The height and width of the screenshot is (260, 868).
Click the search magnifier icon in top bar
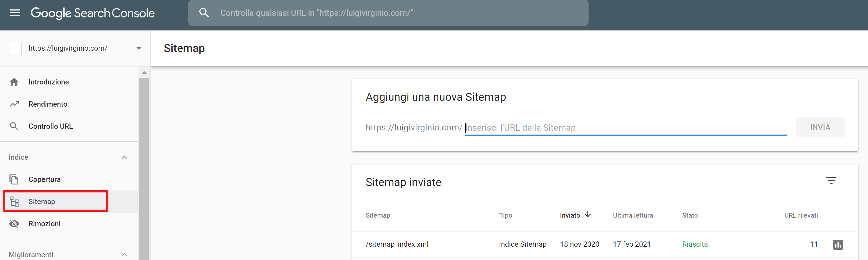coord(204,13)
